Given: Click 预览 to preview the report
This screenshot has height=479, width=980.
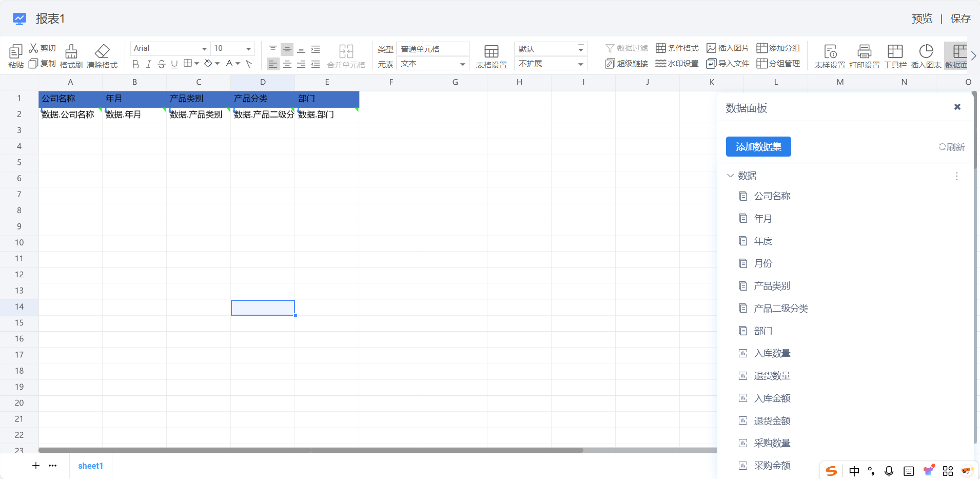Looking at the screenshot, I should pos(922,19).
